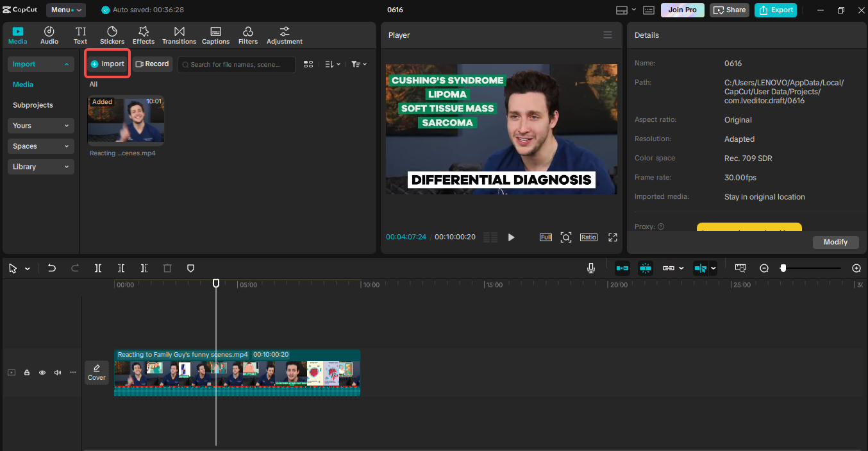
Task: Open the Captions panel
Action: click(x=215, y=35)
